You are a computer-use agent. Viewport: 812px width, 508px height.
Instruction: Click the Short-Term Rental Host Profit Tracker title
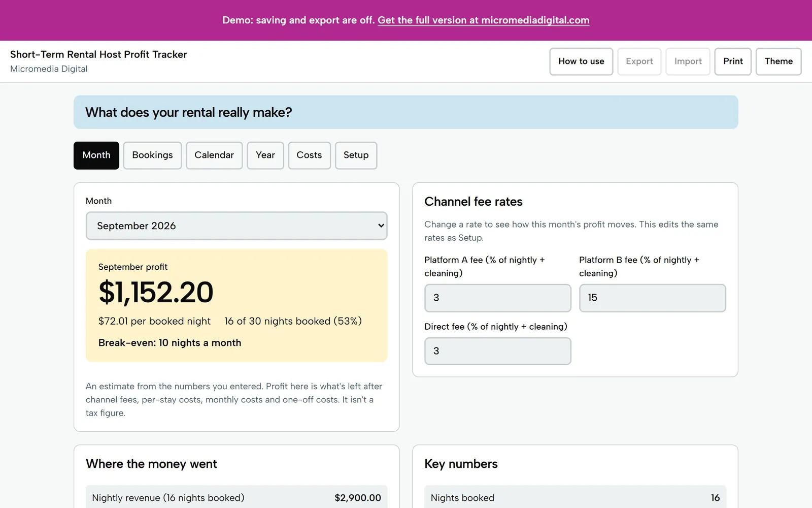pyautogui.click(x=98, y=54)
